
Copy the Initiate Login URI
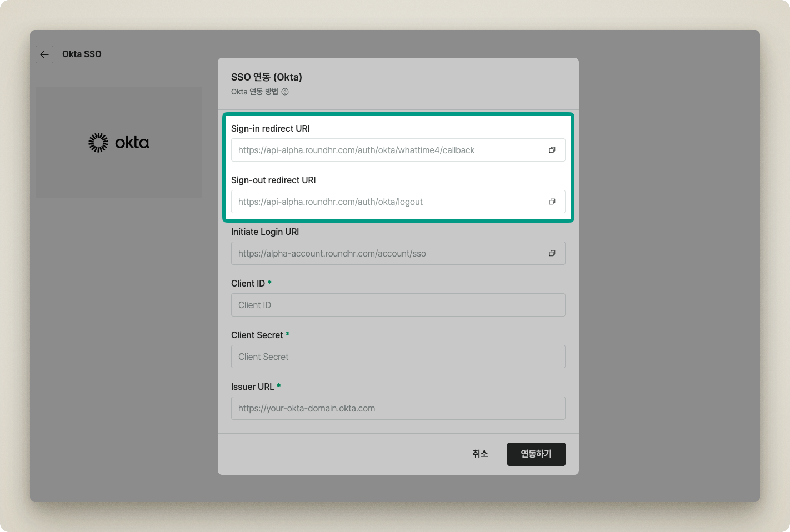point(552,253)
